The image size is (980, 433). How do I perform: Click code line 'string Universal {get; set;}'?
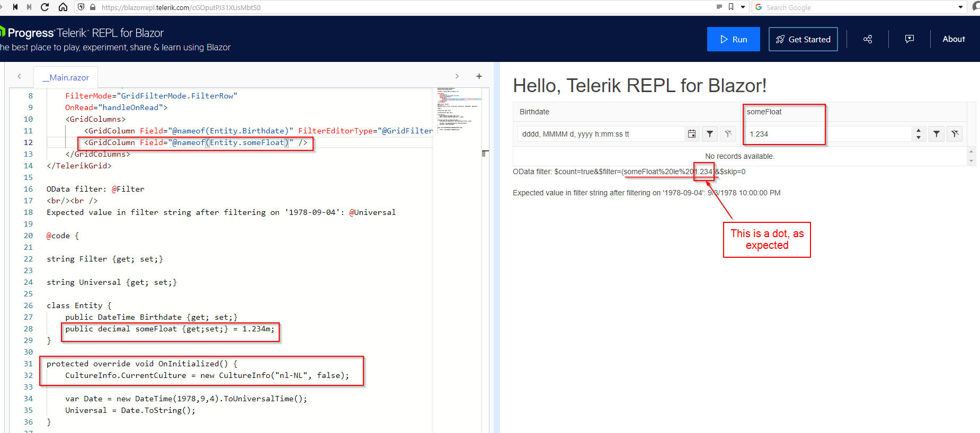click(x=112, y=282)
